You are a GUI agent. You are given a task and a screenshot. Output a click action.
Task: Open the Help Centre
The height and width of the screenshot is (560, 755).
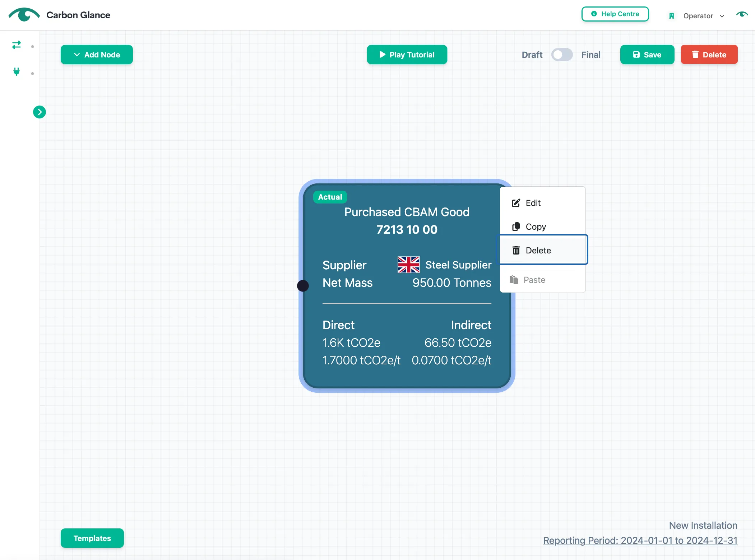point(615,14)
